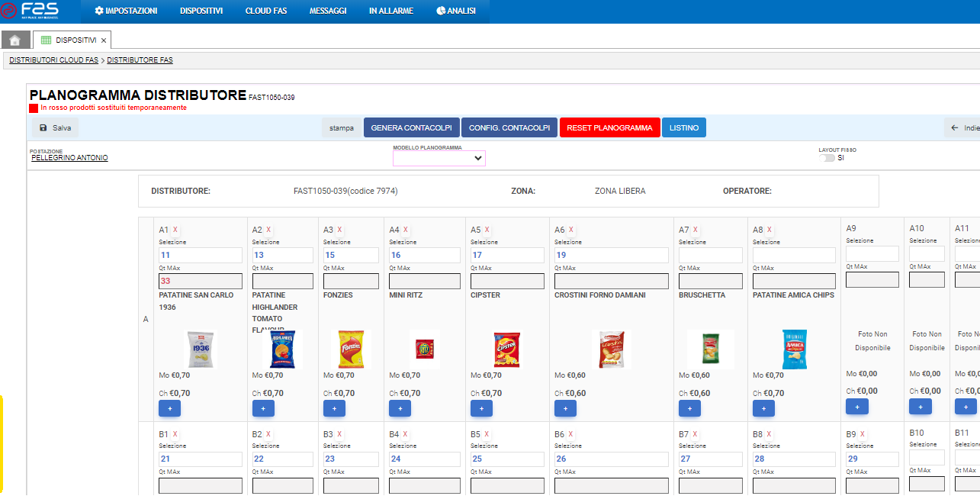Remove product from slot B5 using red X

tap(487, 434)
